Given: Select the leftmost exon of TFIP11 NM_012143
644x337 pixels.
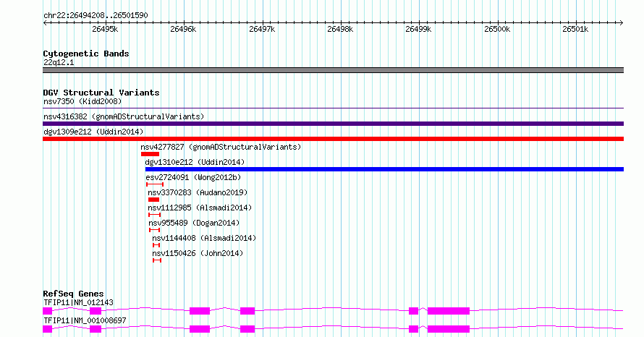Looking at the screenshot, I should coord(47,311).
